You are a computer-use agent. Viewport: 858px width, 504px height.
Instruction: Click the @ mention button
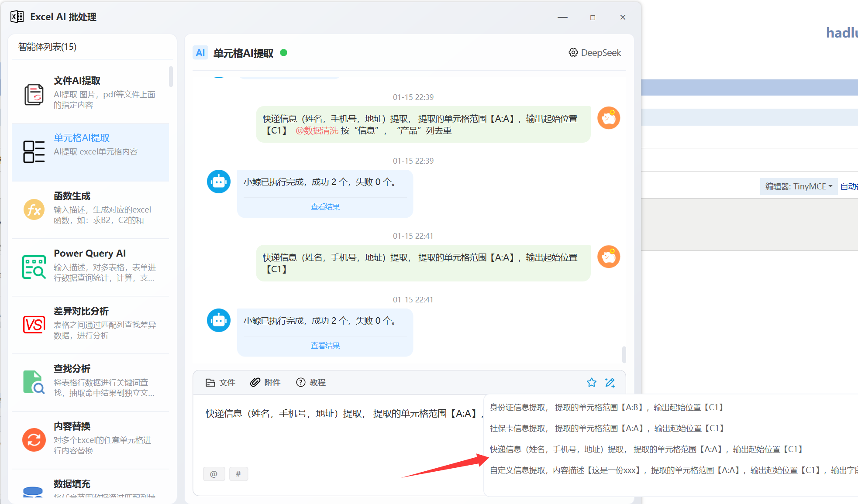(214, 474)
